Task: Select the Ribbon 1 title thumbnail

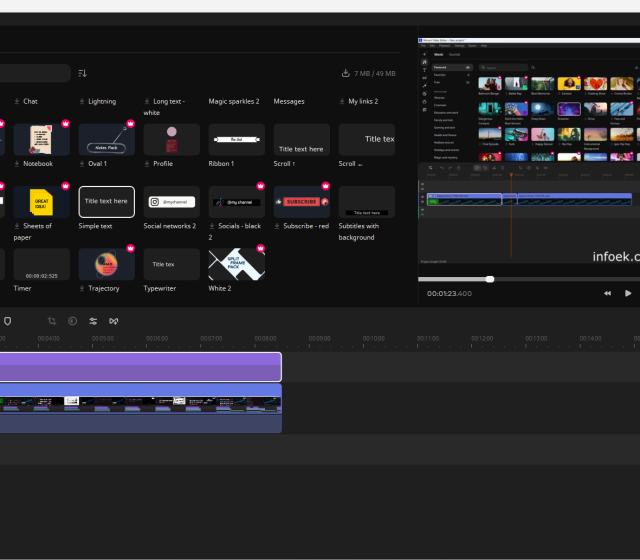Action: coord(236,139)
